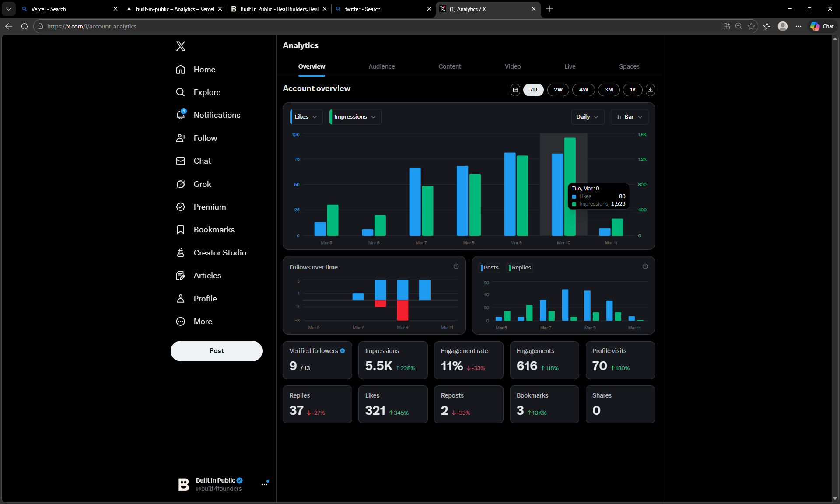
Task: Click the X logo icon
Action: (x=181, y=46)
